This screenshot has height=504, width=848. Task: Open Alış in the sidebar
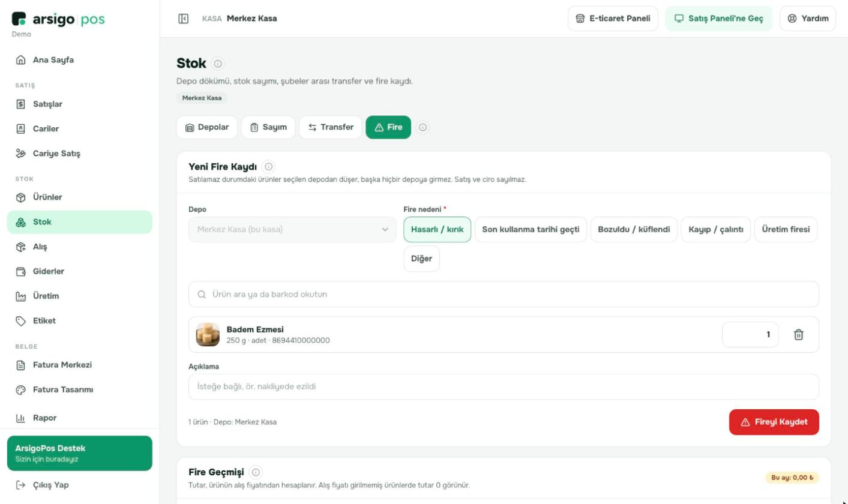pyautogui.click(x=80, y=247)
